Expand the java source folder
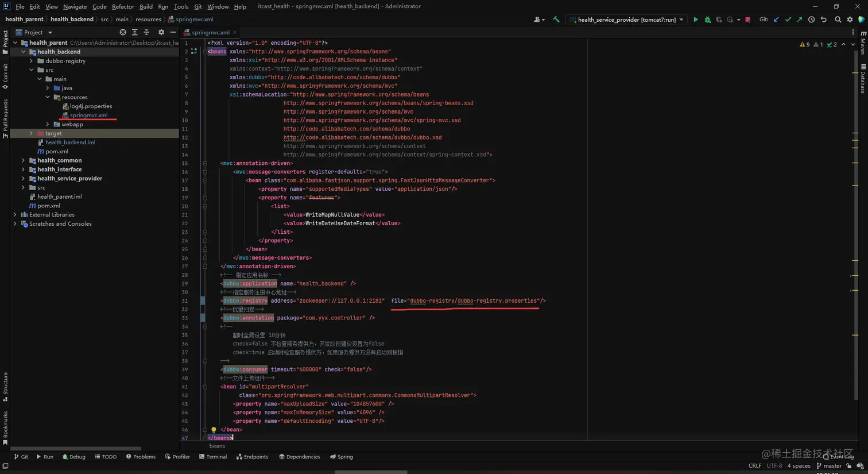This screenshot has width=868, height=474. [x=48, y=88]
